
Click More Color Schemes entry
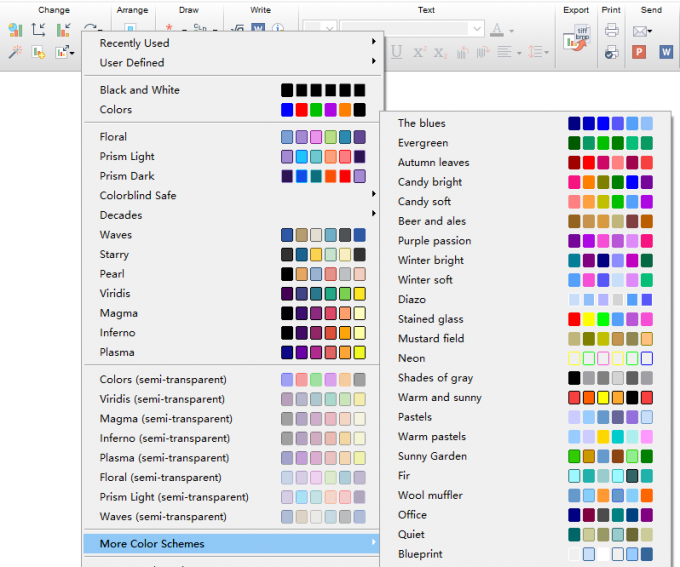pos(232,544)
